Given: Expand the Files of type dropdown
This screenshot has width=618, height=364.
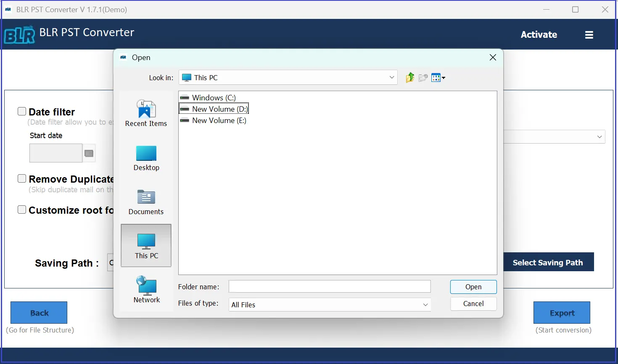Looking at the screenshot, I should click(x=425, y=305).
